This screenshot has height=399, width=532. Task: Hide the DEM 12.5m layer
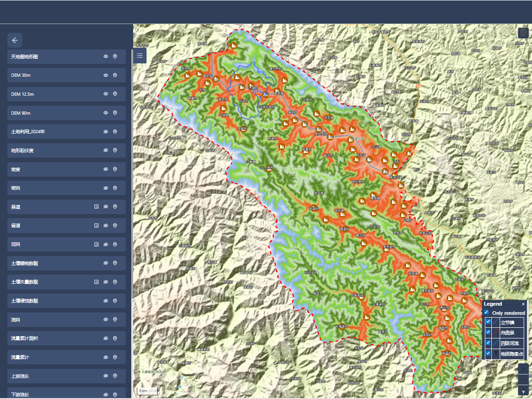(x=106, y=94)
